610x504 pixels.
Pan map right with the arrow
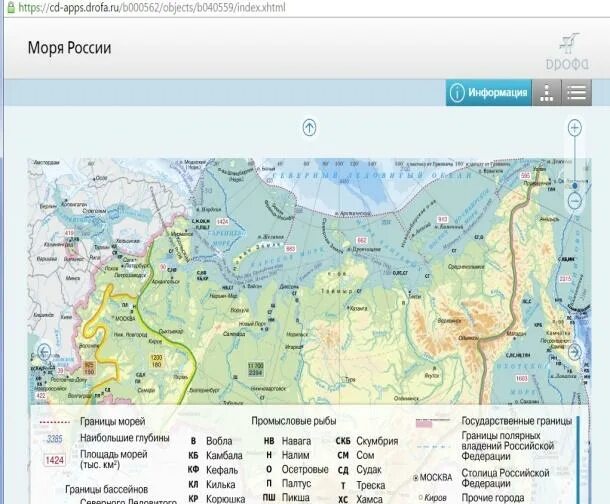click(x=575, y=352)
